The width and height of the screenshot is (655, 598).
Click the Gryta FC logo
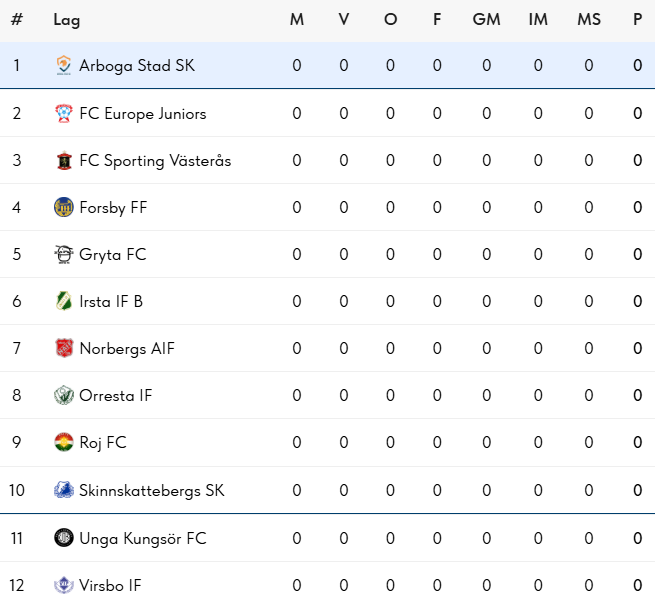(64, 254)
